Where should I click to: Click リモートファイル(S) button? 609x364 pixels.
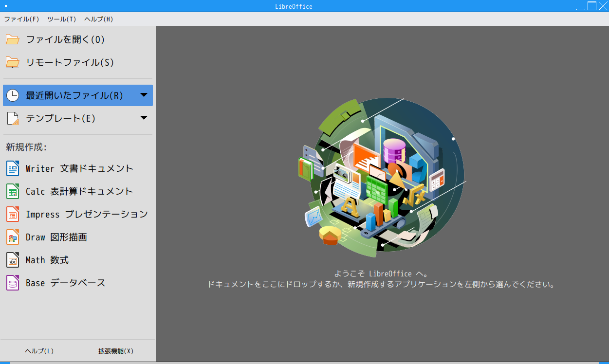pos(78,62)
